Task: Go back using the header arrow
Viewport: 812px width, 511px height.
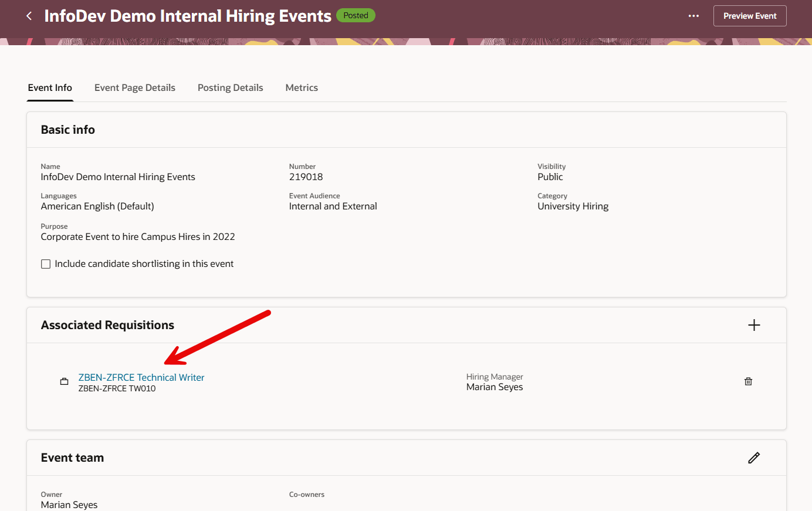Action: [29, 16]
